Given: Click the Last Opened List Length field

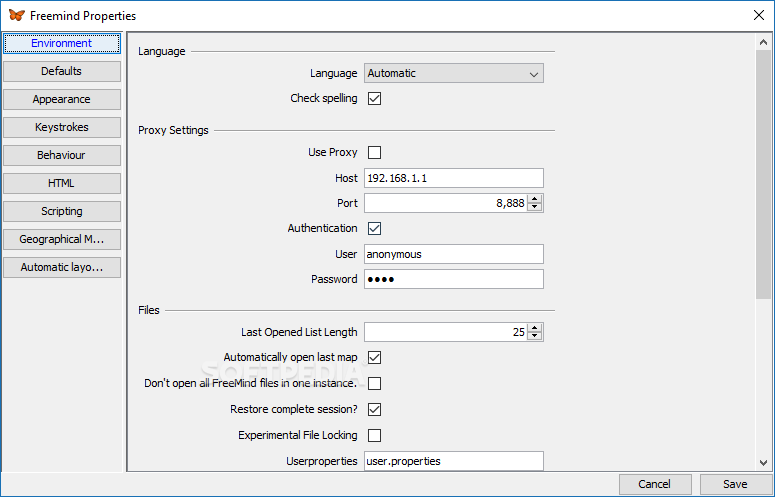Looking at the screenshot, I should tap(446, 332).
